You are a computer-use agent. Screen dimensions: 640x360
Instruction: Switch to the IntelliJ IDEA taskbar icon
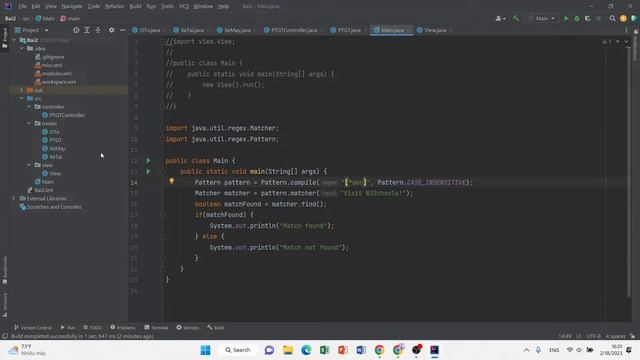(x=435, y=350)
